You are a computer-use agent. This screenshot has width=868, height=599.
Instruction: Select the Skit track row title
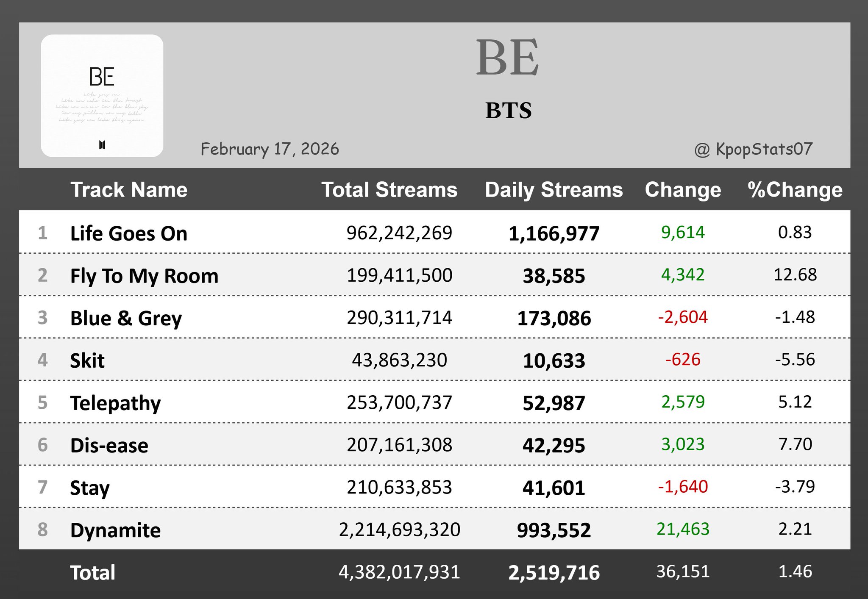pyautogui.click(x=87, y=361)
